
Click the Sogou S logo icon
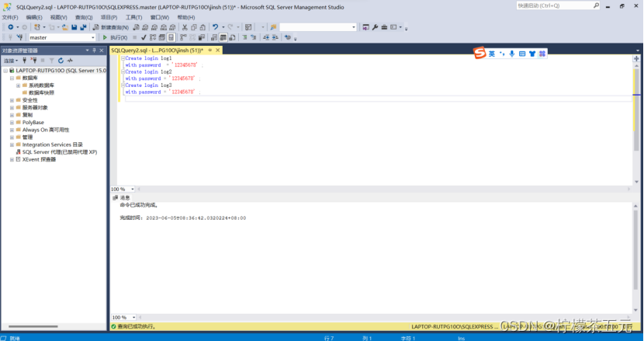480,53
